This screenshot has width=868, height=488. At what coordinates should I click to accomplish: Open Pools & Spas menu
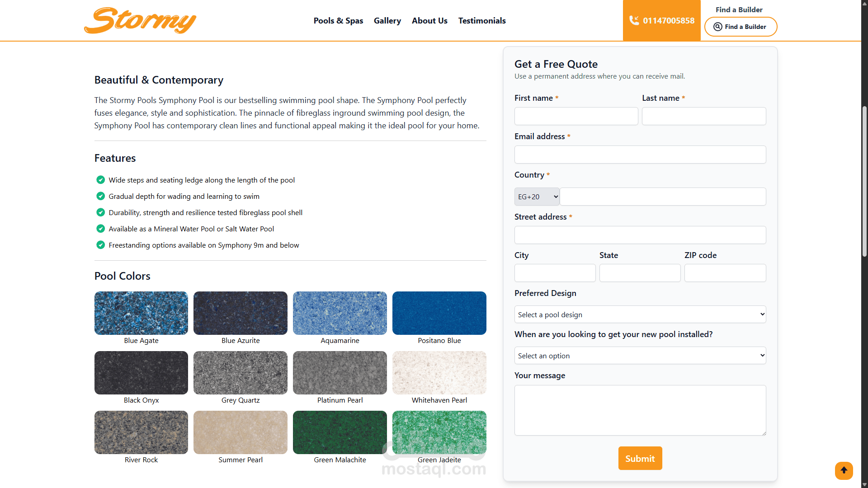point(338,21)
